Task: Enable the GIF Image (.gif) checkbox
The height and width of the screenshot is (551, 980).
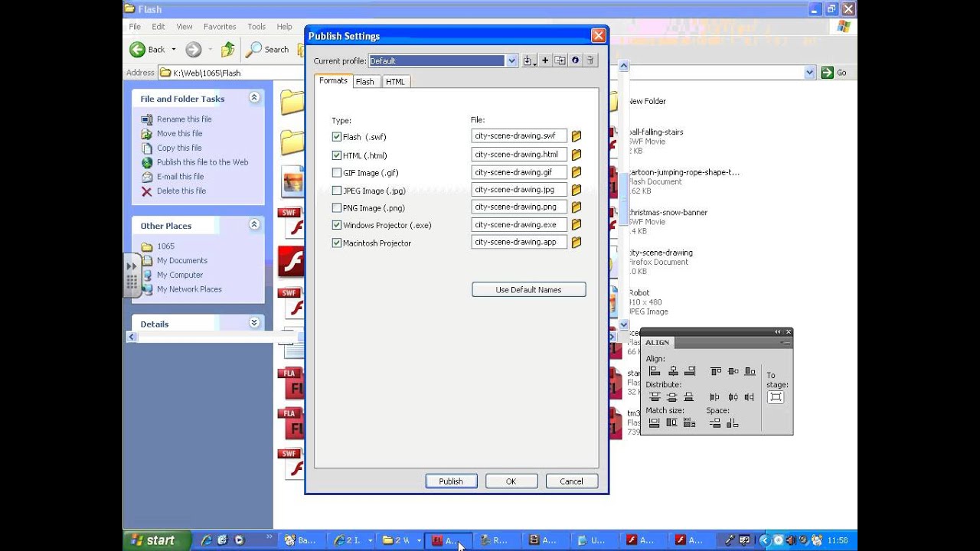Action: pyautogui.click(x=337, y=173)
